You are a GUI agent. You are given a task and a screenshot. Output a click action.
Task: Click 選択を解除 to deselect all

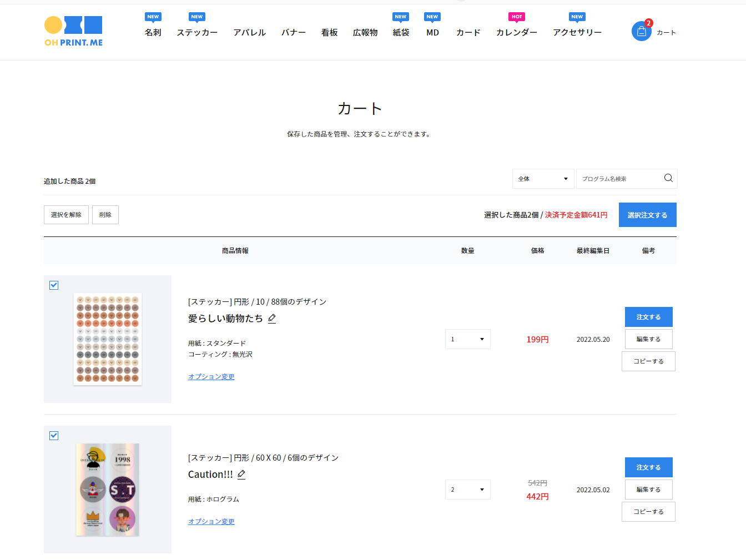click(66, 215)
